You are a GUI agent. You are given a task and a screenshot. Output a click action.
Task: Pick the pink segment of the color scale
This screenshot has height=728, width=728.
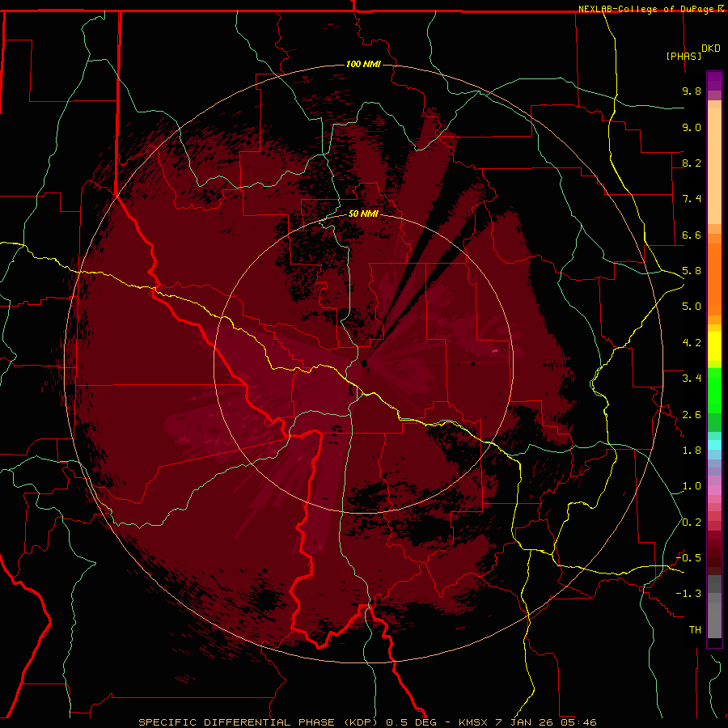point(714,490)
